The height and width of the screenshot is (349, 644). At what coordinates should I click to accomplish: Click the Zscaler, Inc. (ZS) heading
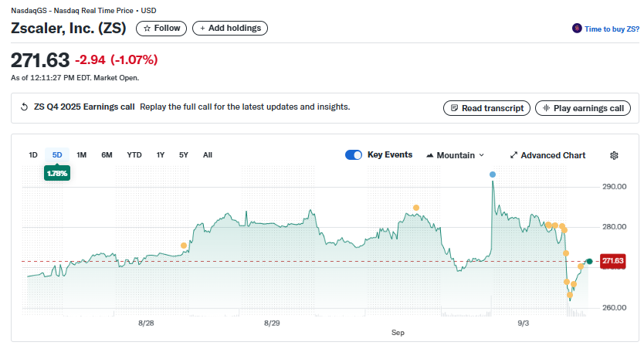68,28
